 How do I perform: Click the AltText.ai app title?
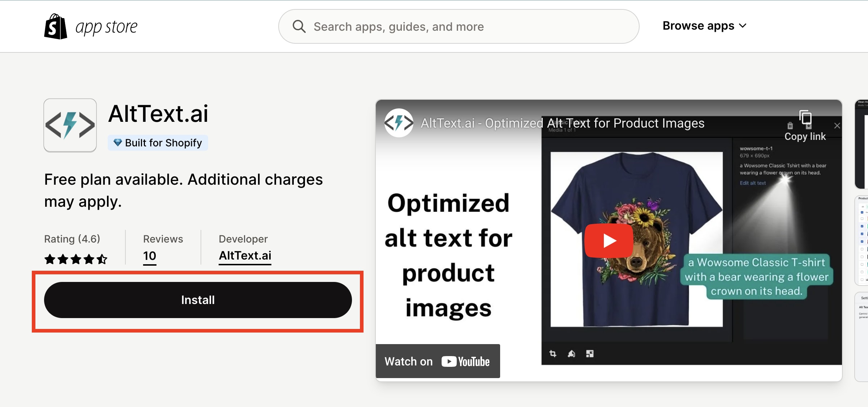tap(158, 113)
